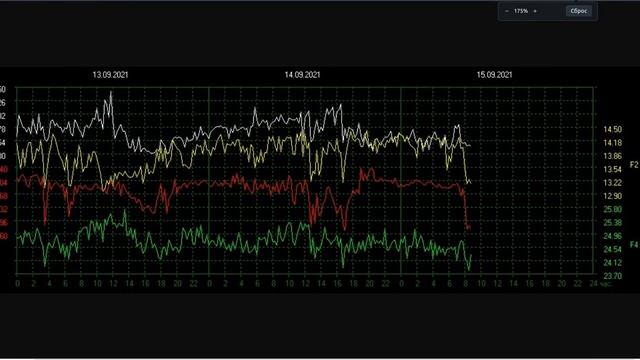Screen dimensions: 640x360
Task: Click the 14.09.2021 date label
Action: click(302, 75)
